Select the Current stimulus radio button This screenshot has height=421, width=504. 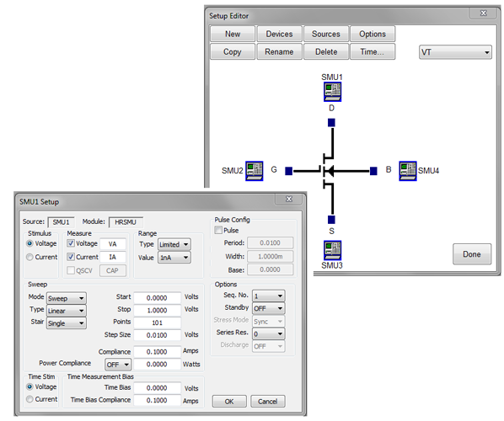pyautogui.click(x=29, y=257)
